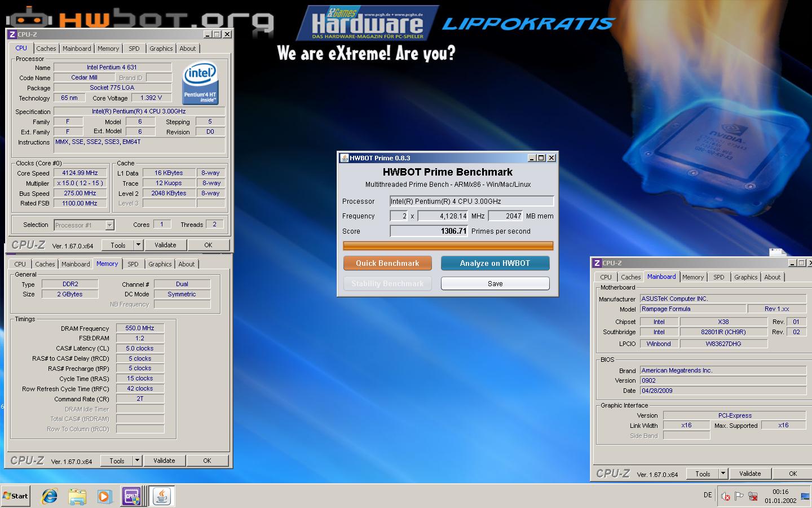Click the taskbar clock showing 00:16

[780, 496]
